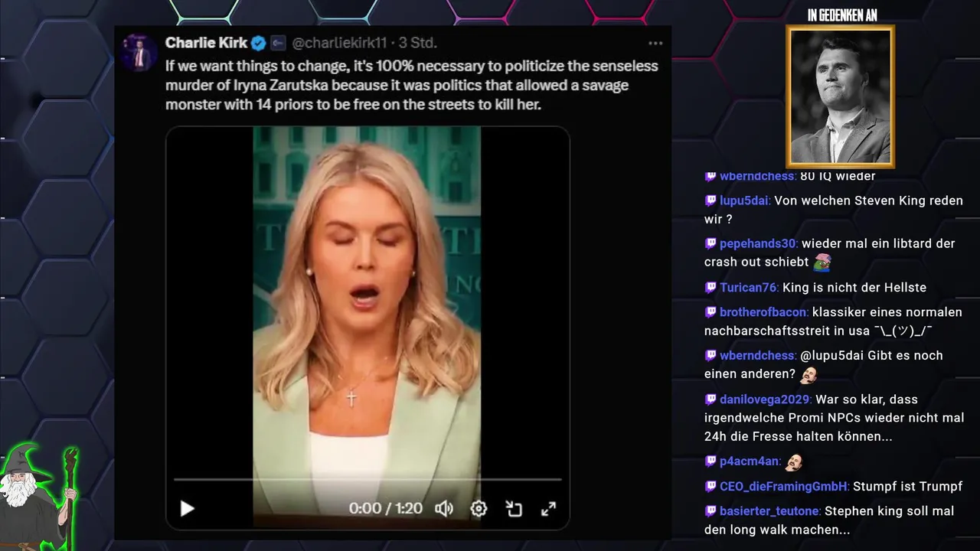Seek on the video progress bar
Image resolution: width=980 pixels, height=551 pixels.
coord(367,479)
